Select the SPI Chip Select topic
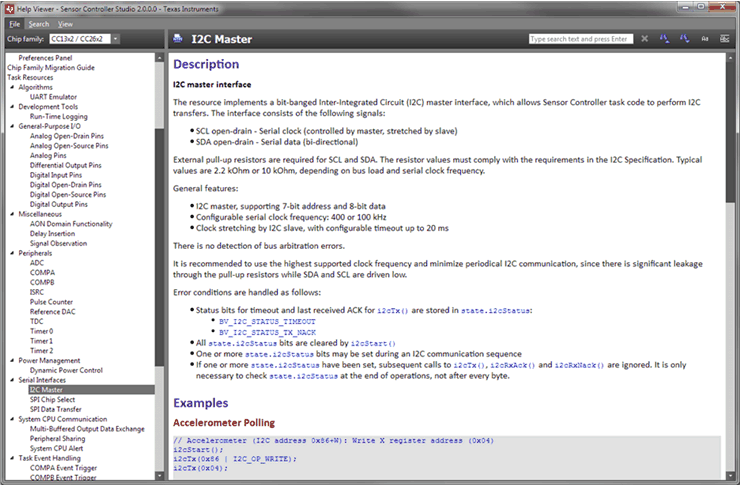The height and width of the screenshot is (485, 740). click(x=52, y=400)
